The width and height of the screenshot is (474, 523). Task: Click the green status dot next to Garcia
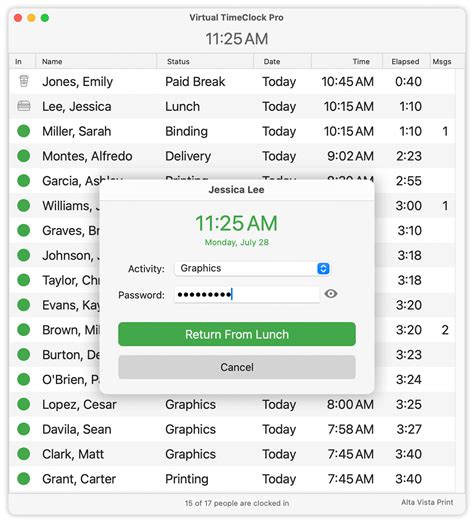[x=24, y=181]
